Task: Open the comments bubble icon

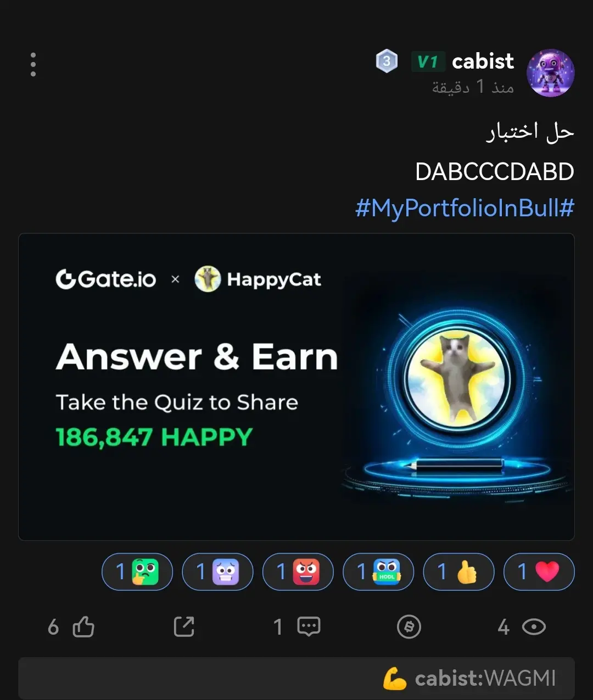Action: (x=309, y=626)
